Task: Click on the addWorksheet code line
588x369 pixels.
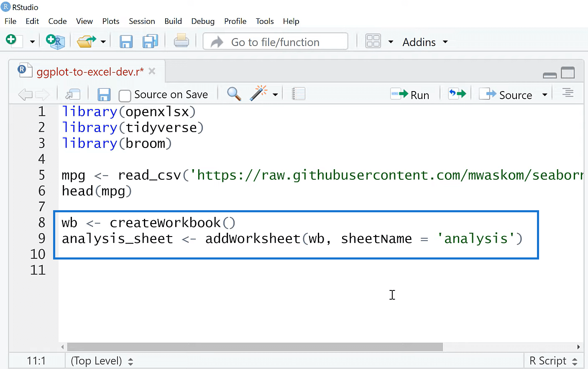Action: 292,239
